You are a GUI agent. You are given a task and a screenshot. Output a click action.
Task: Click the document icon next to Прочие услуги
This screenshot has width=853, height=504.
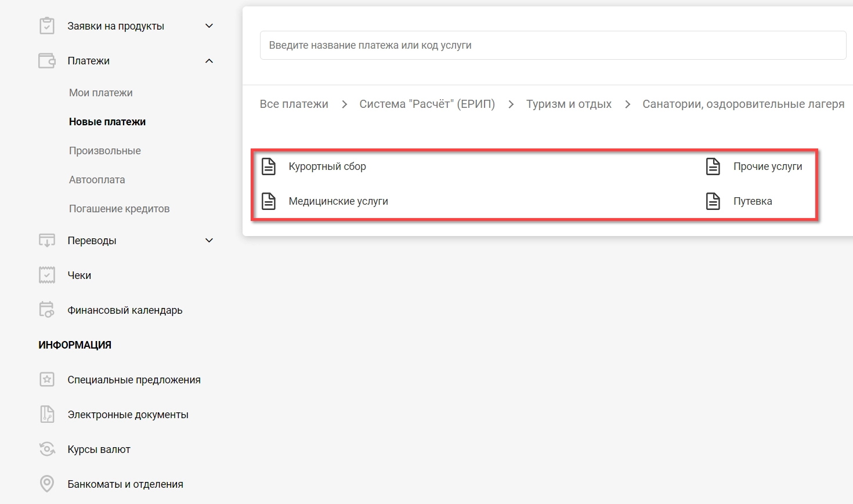pos(713,166)
